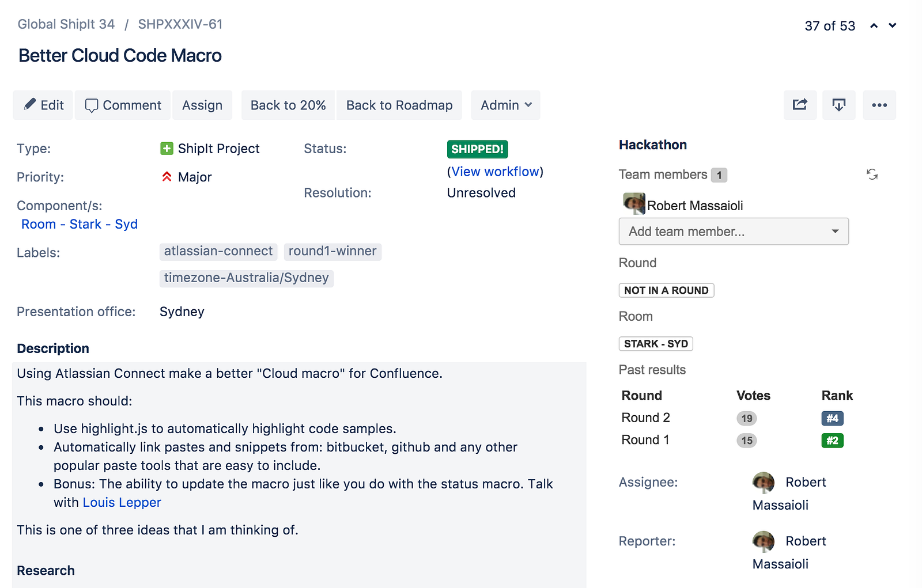Open the View workflow link
Viewport: 922px width, 588px height.
click(x=495, y=172)
